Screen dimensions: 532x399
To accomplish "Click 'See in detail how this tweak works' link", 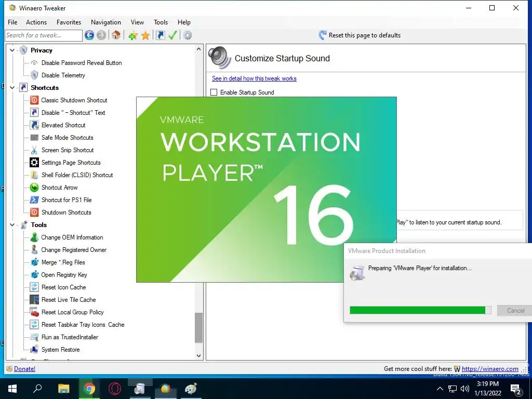I will click(254, 78).
